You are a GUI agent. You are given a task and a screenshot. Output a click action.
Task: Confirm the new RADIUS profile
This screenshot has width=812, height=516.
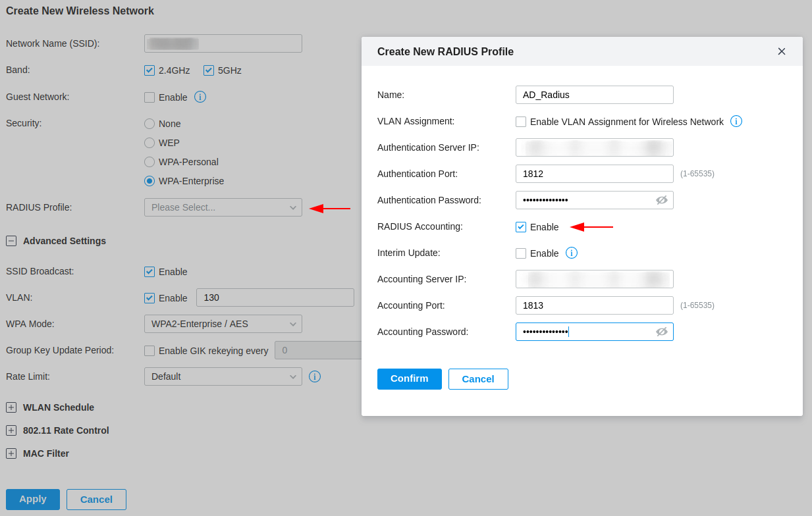click(410, 379)
